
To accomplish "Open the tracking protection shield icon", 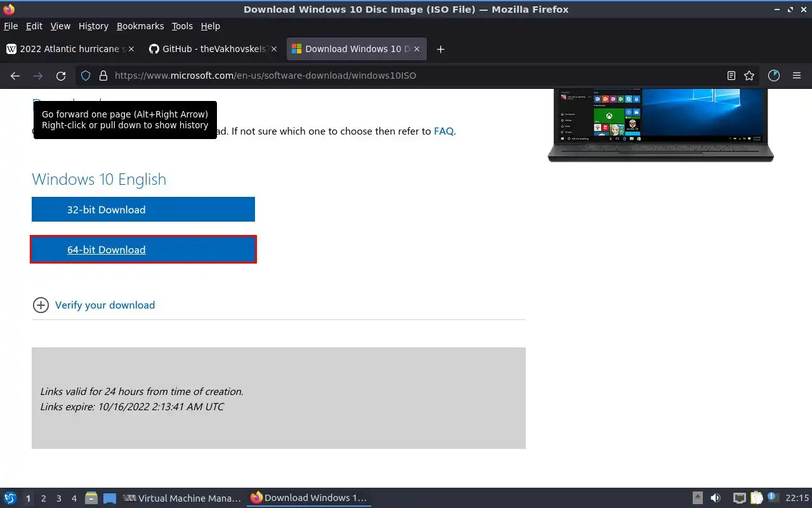I will [86, 76].
